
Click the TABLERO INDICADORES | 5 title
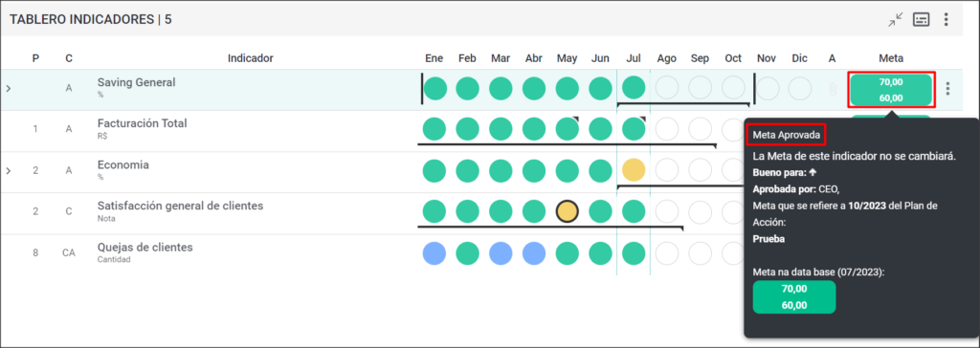91,20
